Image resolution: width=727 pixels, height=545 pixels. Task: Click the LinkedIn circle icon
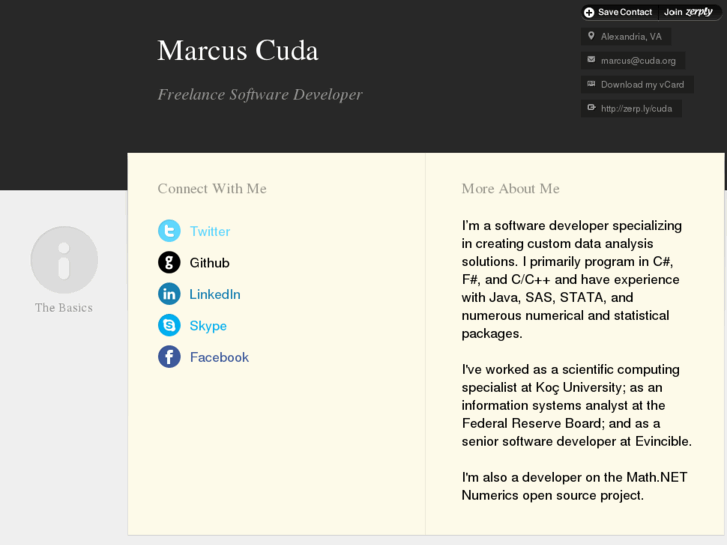[x=169, y=294]
